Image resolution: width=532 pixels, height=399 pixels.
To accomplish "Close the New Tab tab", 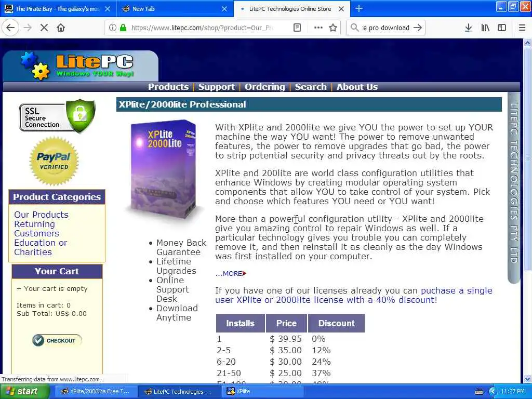I will click(x=224, y=9).
